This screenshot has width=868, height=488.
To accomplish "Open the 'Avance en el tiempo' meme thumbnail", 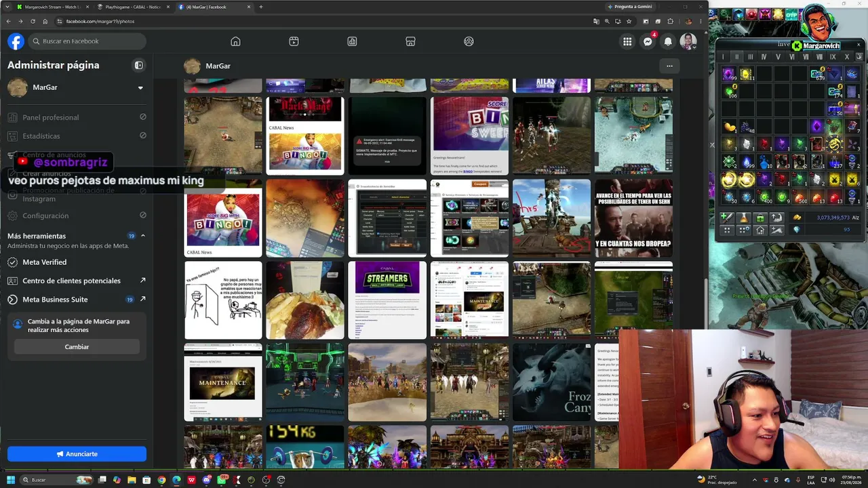I will point(633,218).
